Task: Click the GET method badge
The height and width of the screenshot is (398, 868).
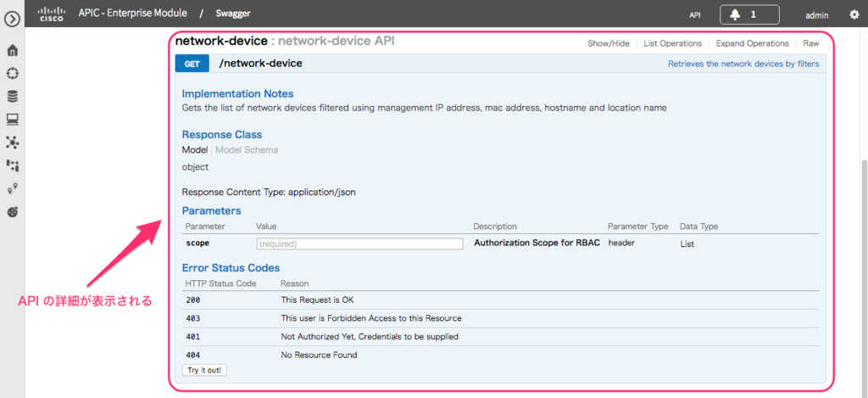Action: click(x=192, y=64)
